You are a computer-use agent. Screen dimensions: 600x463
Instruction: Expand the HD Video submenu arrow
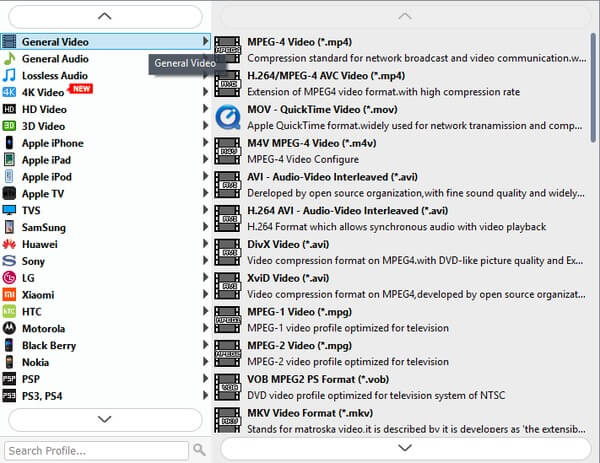[x=205, y=109]
